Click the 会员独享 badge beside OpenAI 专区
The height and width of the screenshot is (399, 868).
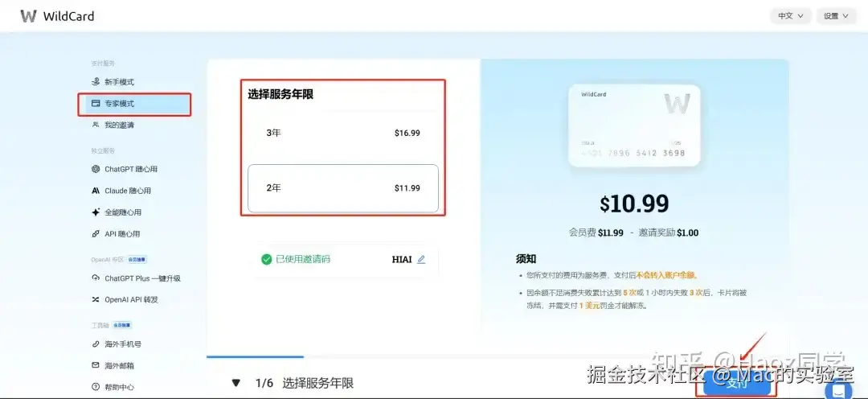coord(137,259)
